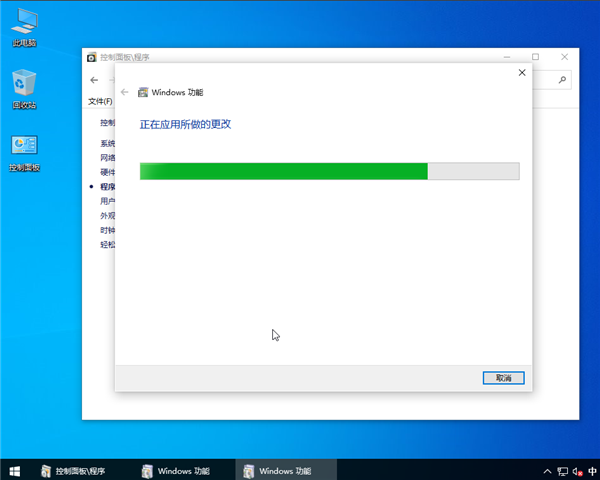The width and height of the screenshot is (600, 480).
Task: Click the network icon in system tray
Action: 562,470
